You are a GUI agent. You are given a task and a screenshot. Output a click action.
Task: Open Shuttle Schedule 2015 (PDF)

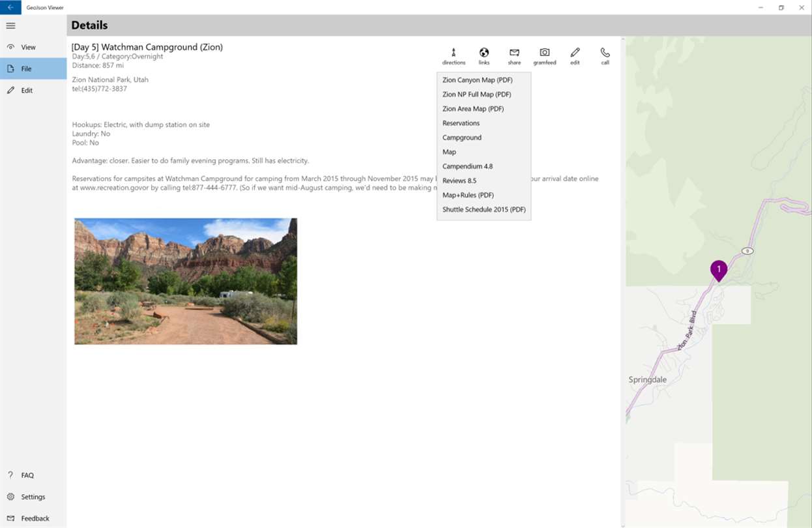click(484, 209)
